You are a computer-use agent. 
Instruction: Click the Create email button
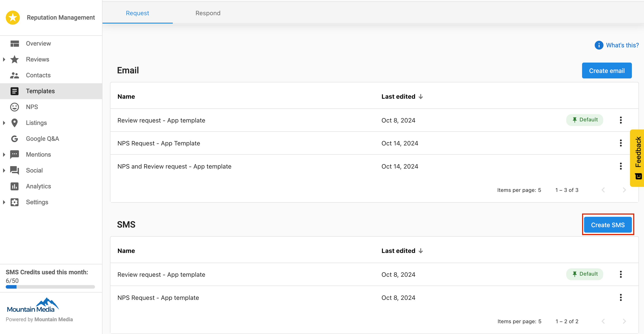click(x=607, y=71)
